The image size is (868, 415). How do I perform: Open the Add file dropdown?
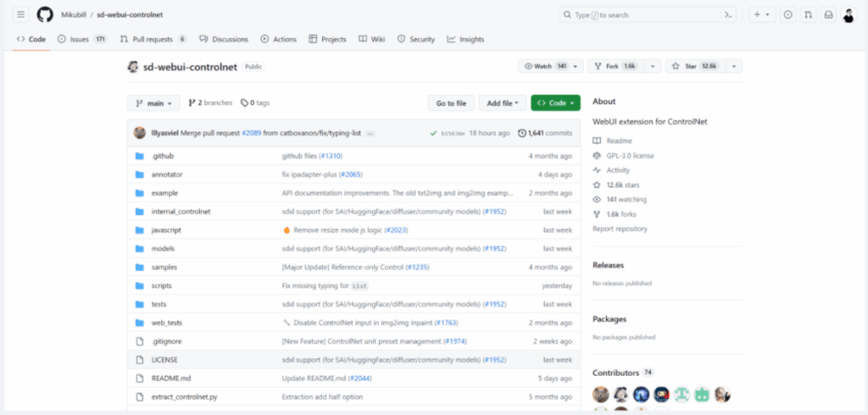pos(502,103)
